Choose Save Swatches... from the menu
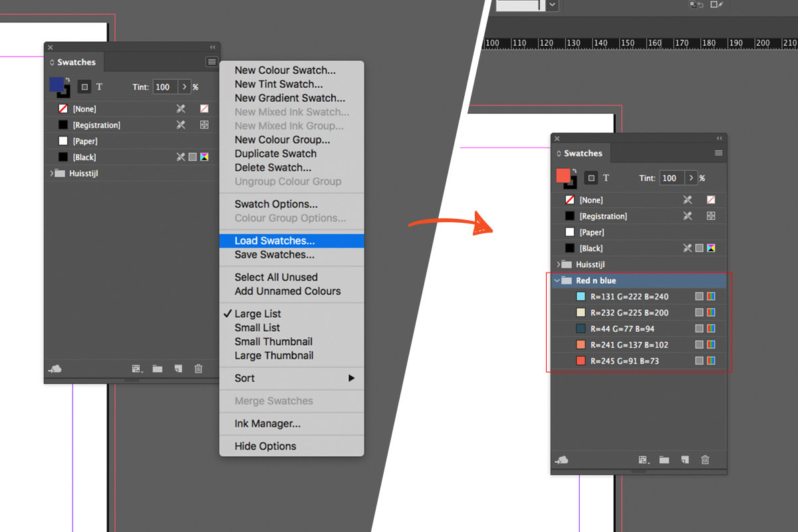 pos(291,255)
